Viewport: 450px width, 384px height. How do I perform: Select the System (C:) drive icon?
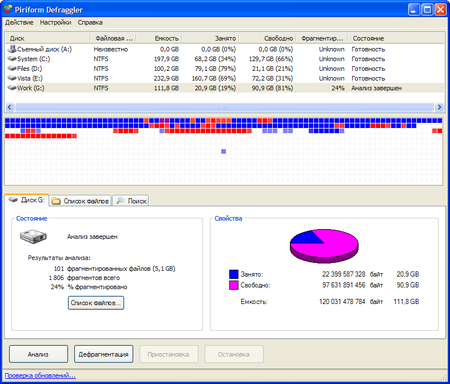(x=12, y=59)
